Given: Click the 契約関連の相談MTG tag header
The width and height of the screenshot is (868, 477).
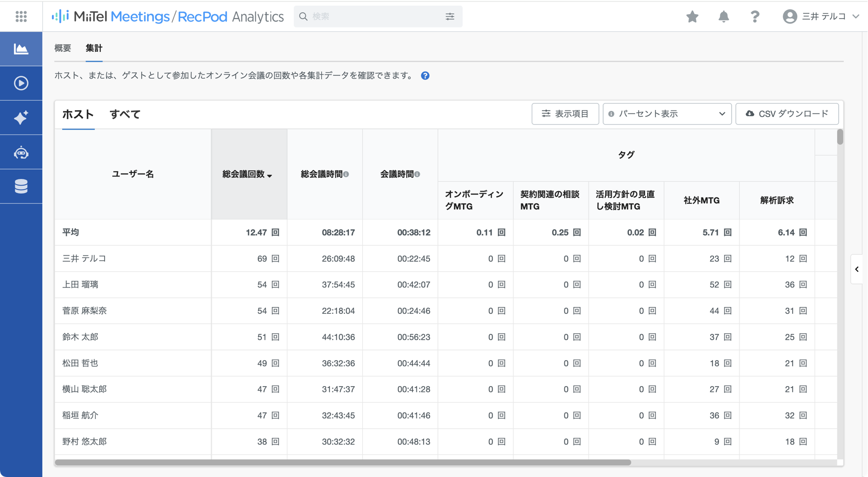Looking at the screenshot, I should tap(551, 200).
